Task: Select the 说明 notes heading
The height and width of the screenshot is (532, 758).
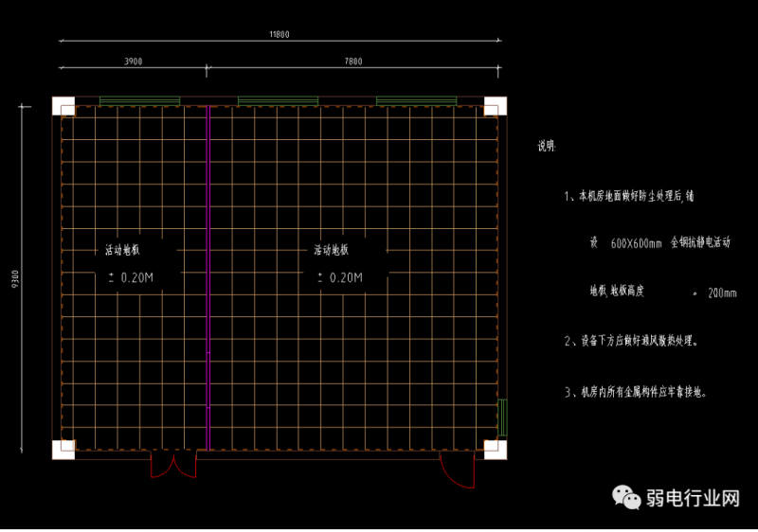Action: click(x=547, y=147)
